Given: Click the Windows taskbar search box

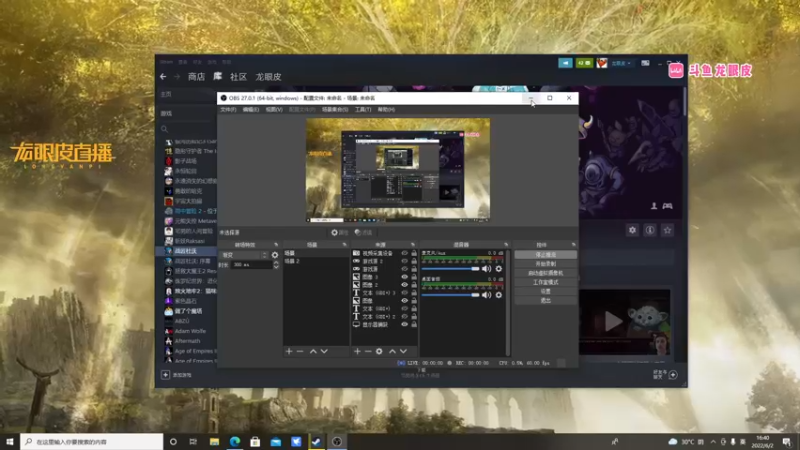Looking at the screenshot, I should pyautogui.click(x=92, y=442).
